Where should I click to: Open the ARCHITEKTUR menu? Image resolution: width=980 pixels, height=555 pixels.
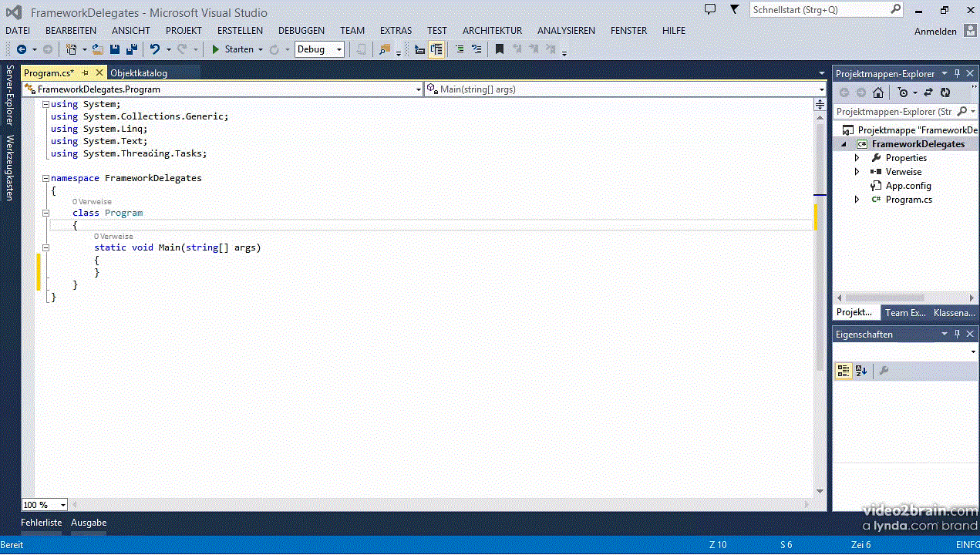(x=492, y=31)
